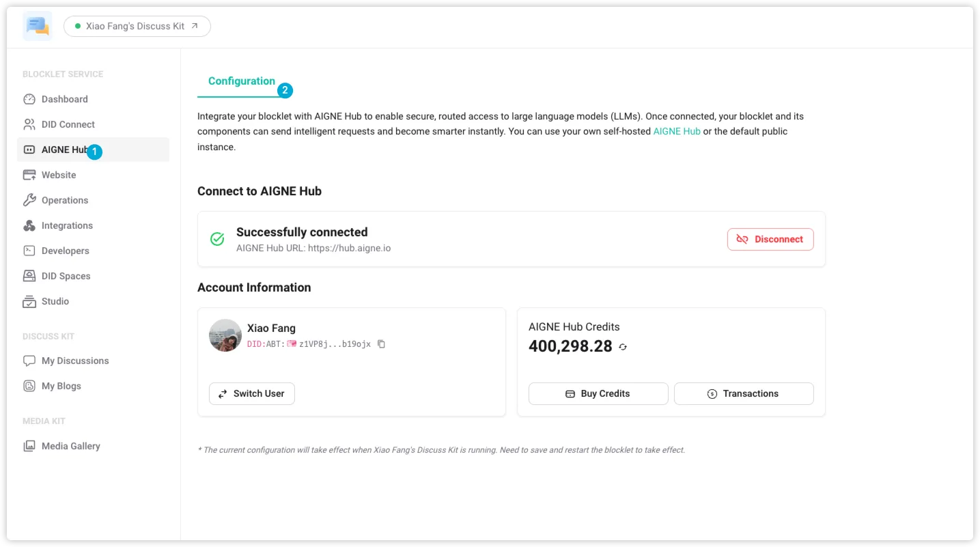Click the Account Information heading
Screen dimensions: 980x547
(x=254, y=287)
